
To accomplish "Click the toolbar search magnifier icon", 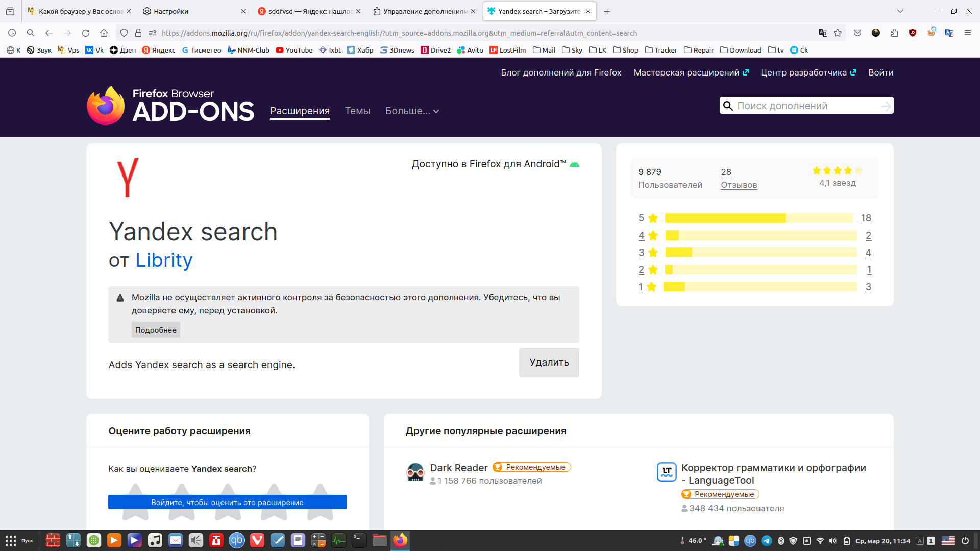I will pyautogui.click(x=31, y=33).
